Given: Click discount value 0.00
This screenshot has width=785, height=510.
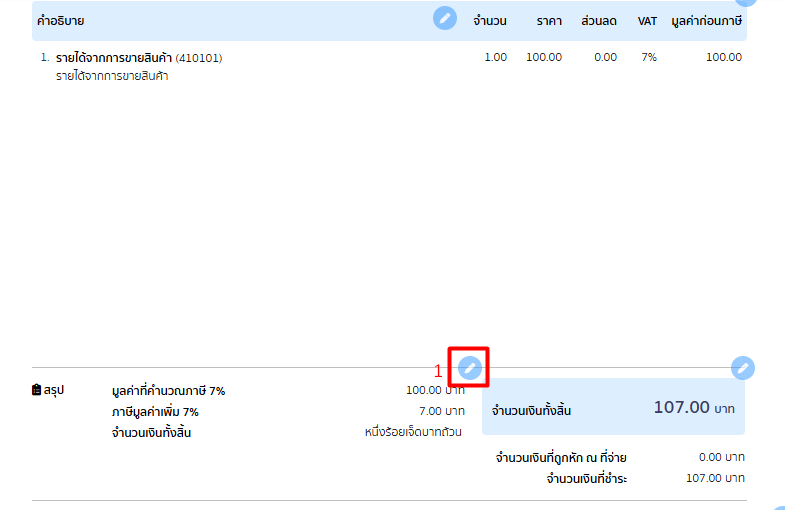Looking at the screenshot, I should pyautogui.click(x=605, y=57).
